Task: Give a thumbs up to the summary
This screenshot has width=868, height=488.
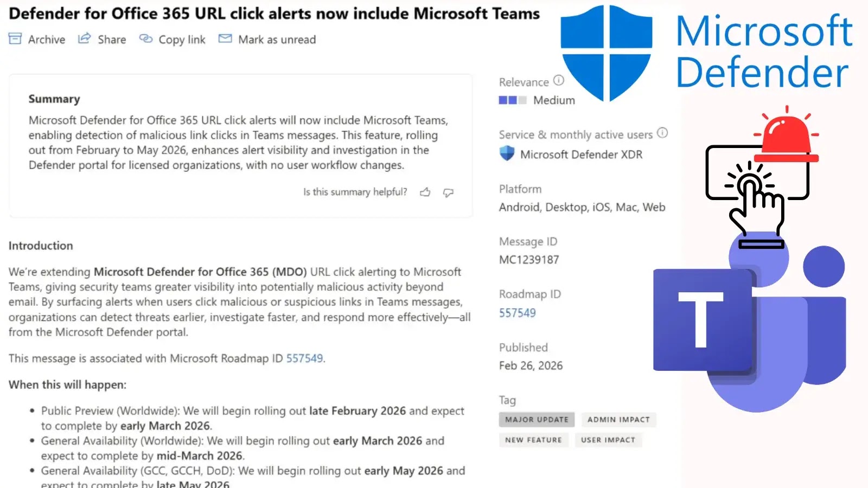Action: [x=425, y=192]
